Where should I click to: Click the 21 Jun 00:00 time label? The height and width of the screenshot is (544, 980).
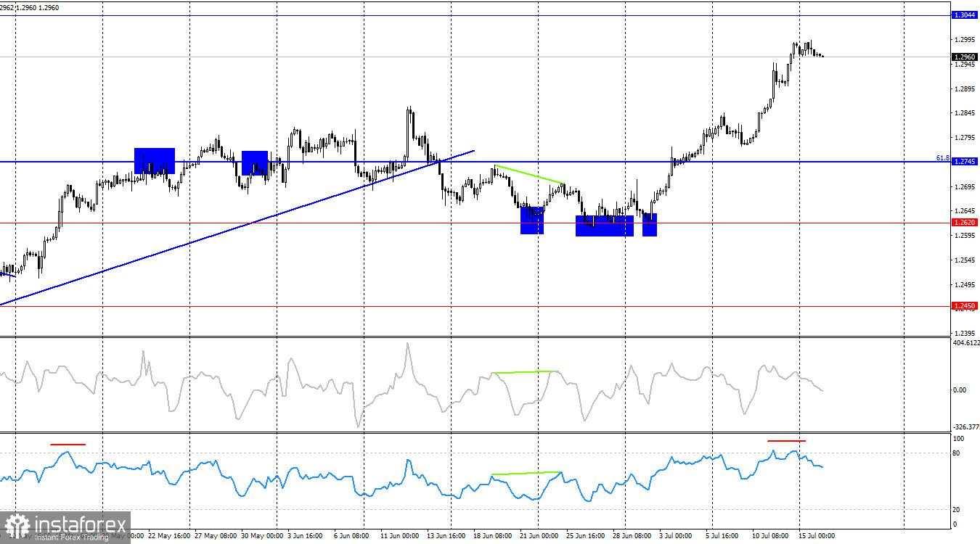539,537
